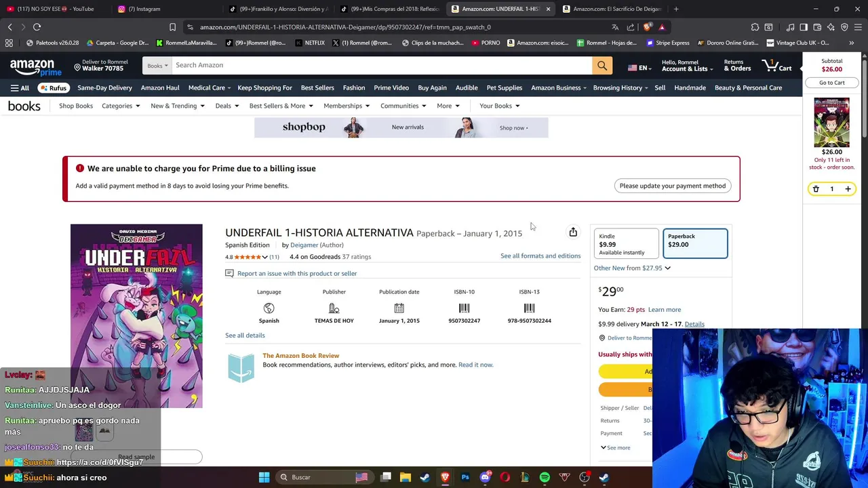This screenshot has width=868, height=488.
Task: Click the browser reload button
Action: coord(37,27)
